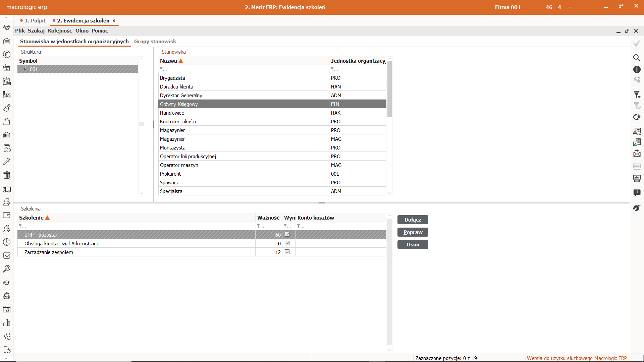Expand the 001 tree node
Screen dimensions: 644x362
25,69
